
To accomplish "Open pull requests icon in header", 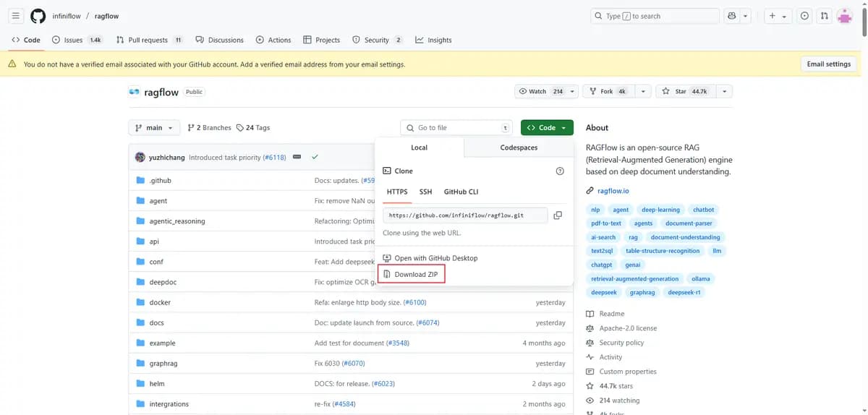I will tap(825, 16).
